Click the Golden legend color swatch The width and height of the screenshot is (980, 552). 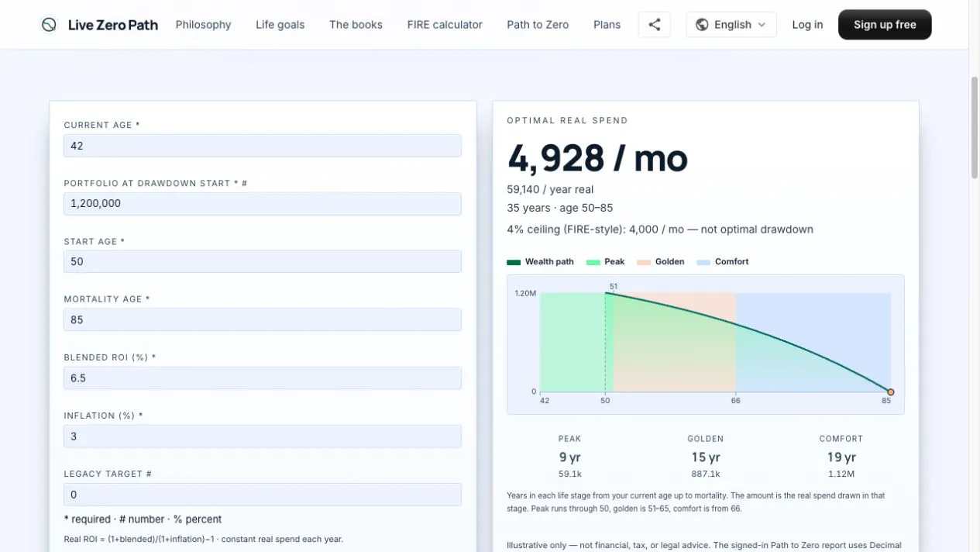[644, 262]
